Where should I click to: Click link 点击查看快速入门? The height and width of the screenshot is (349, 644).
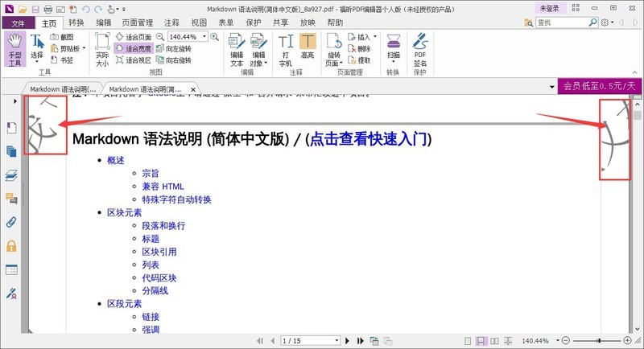point(369,139)
